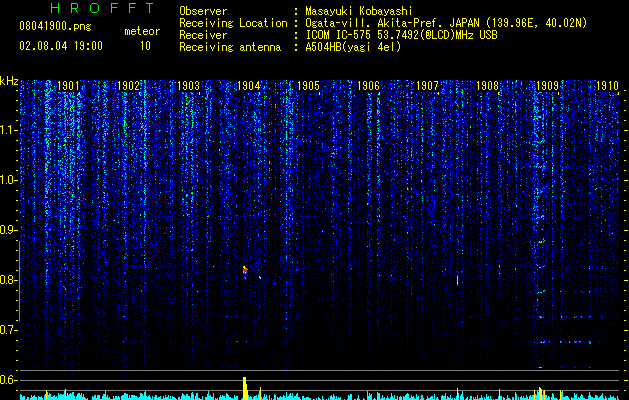The height and width of the screenshot is (400, 629).
Task: Click the tall yellow power bar below 1904
Action: (x=245, y=388)
